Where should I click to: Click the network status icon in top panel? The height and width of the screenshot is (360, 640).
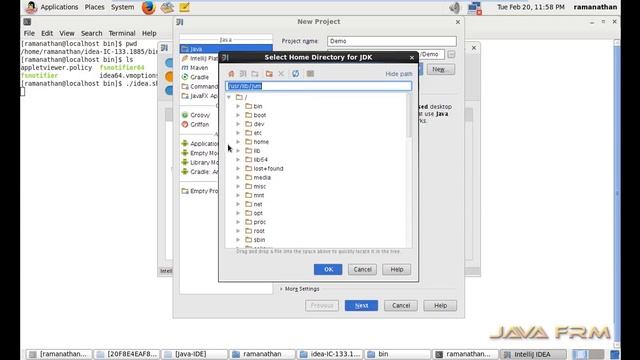point(475,8)
